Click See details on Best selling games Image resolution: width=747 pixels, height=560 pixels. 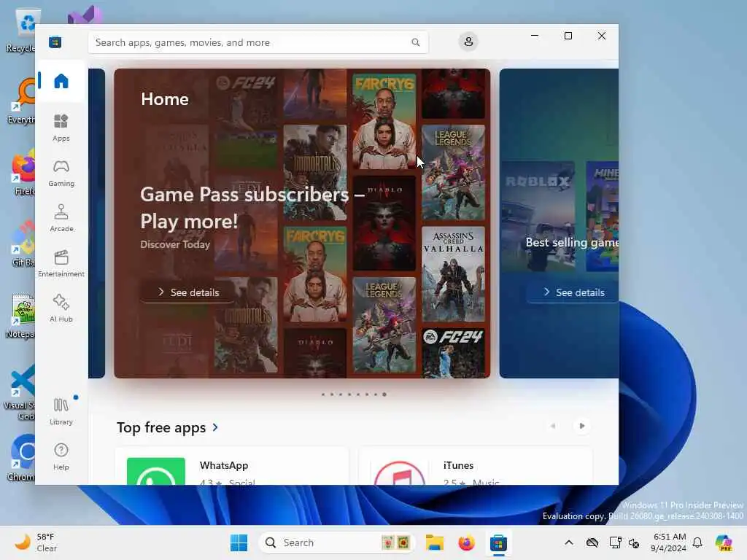coord(573,292)
